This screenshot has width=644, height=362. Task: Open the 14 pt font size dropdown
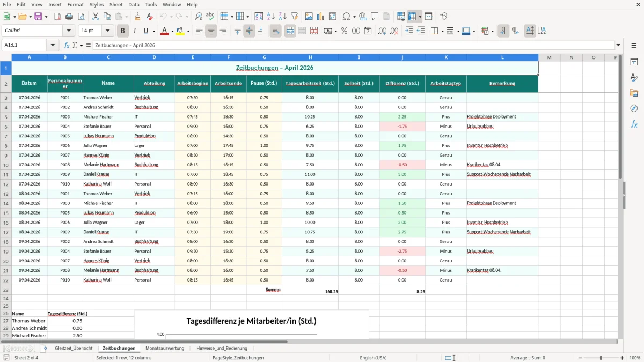[x=108, y=31]
